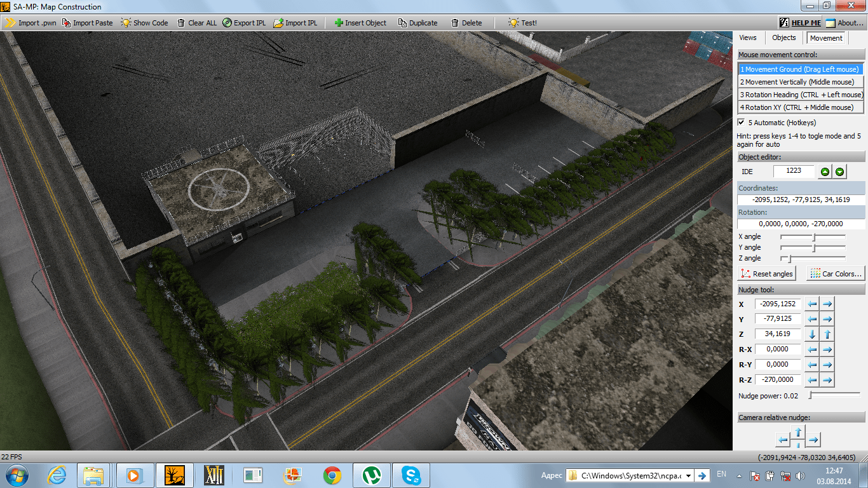Camera relative nudge up arrow
868x488 pixels.
799,432
